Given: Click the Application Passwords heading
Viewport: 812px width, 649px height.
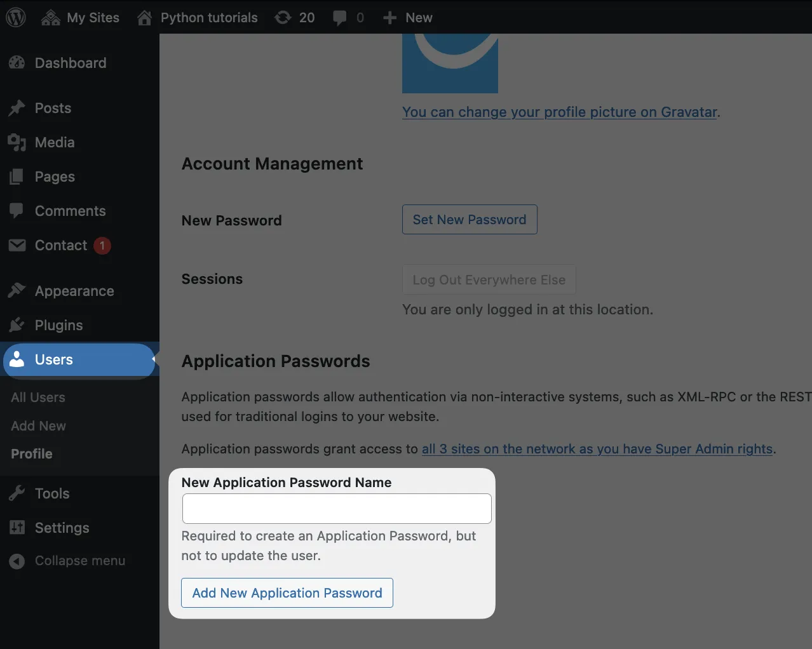Looking at the screenshot, I should (276, 361).
